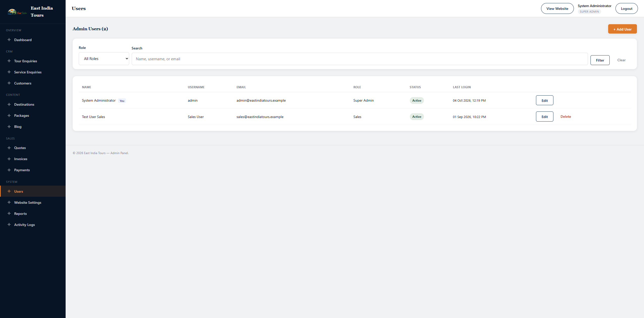Click the Reports sidebar icon
644x318 pixels.
(9, 214)
